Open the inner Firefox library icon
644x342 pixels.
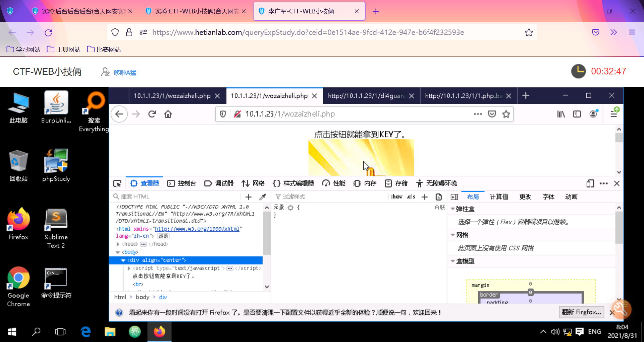(561, 114)
